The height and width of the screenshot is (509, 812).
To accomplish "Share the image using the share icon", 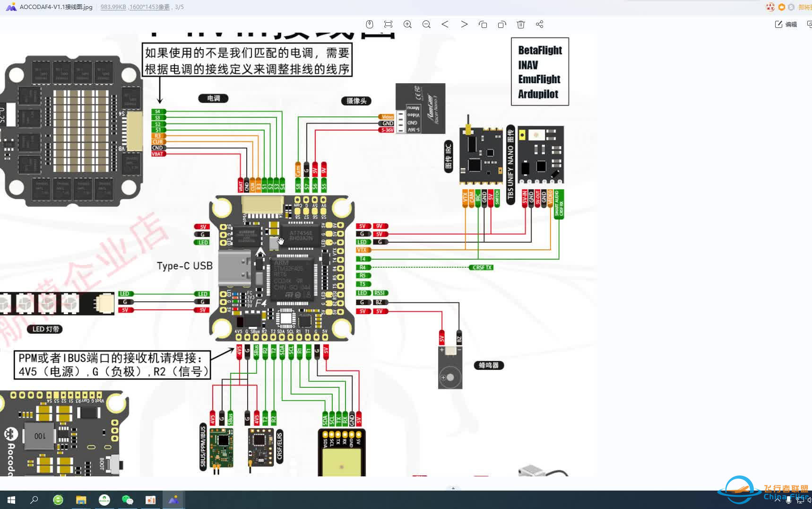I will [540, 24].
